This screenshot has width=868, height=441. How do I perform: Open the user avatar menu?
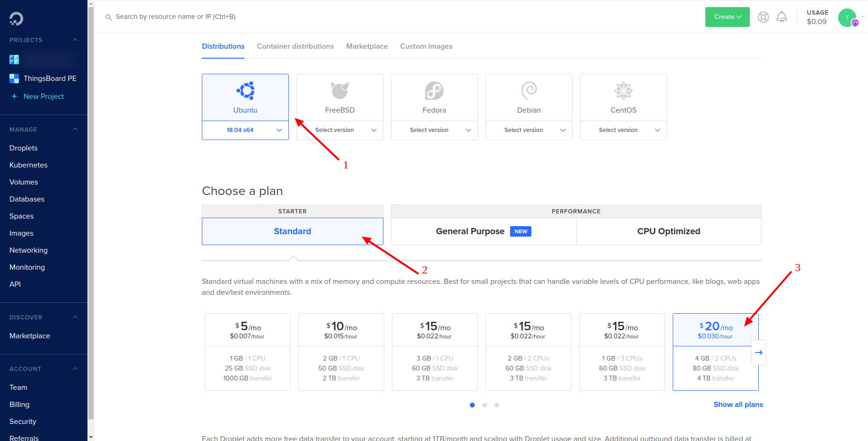click(848, 18)
